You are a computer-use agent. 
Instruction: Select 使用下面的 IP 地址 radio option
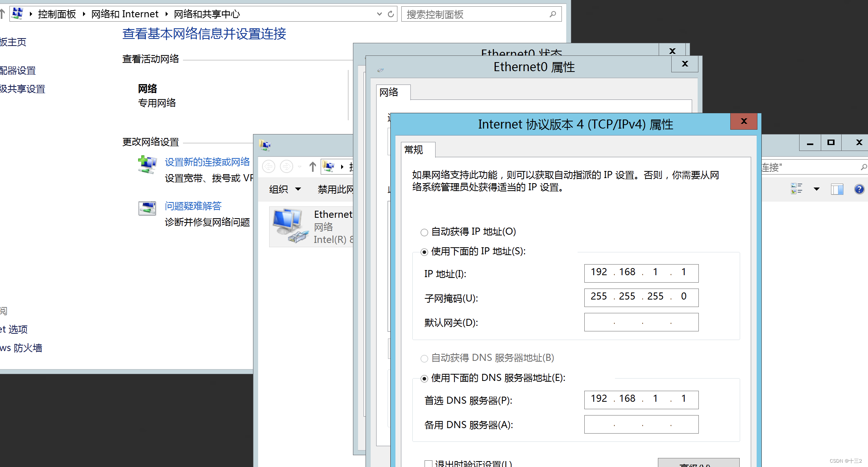coord(424,252)
